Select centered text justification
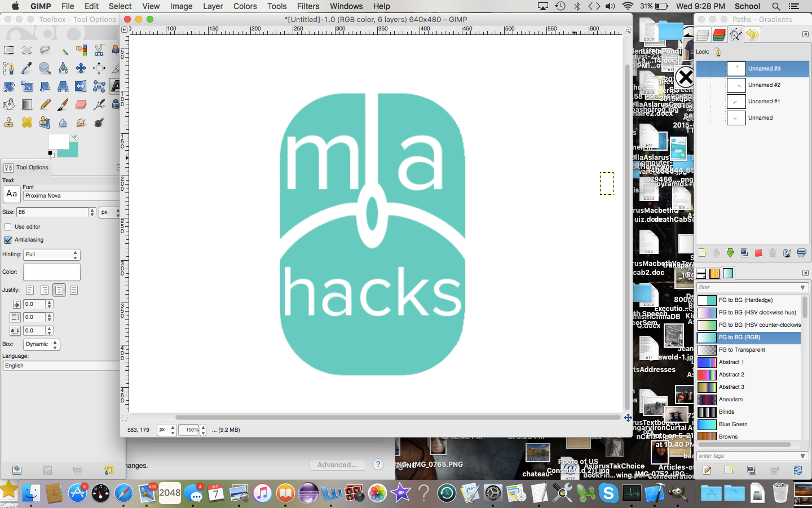Image resolution: width=812 pixels, height=508 pixels. (x=59, y=290)
